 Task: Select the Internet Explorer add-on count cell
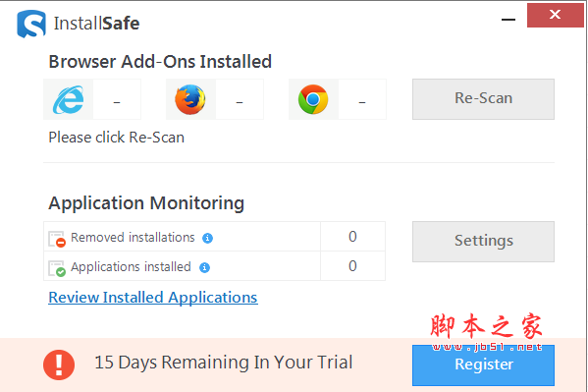117,99
